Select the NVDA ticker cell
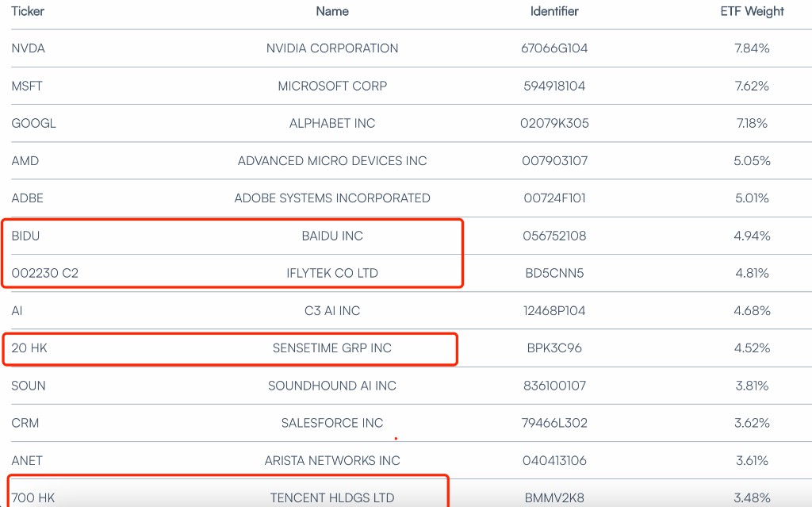The height and width of the screenshot is (507, 812). 29,48
